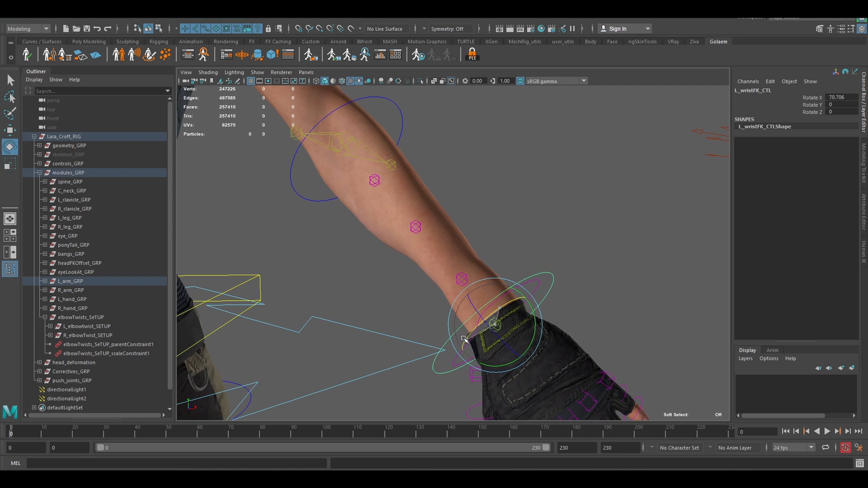Toggle wireframe on shaded display
This screenshot has height=488, width=868.
click(x=342, y=81)
